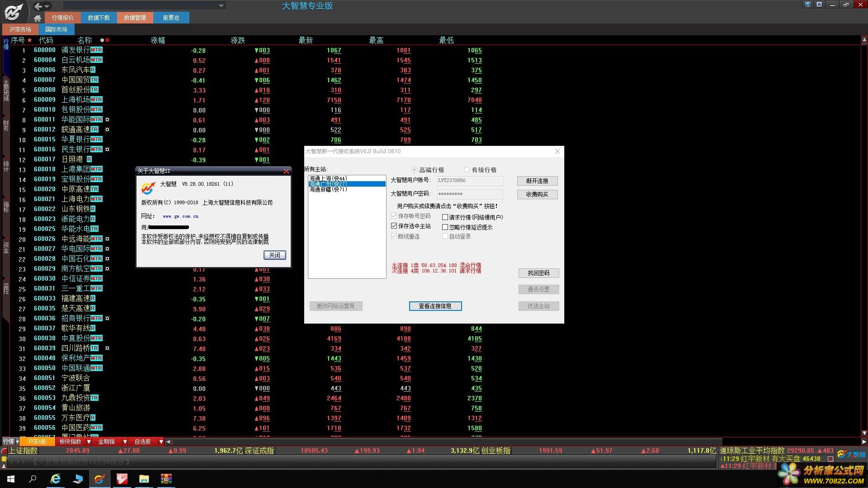868x488 pixels.
Task: Click the grey dot icon next to 名称 header
Action: tap(102, 40)
